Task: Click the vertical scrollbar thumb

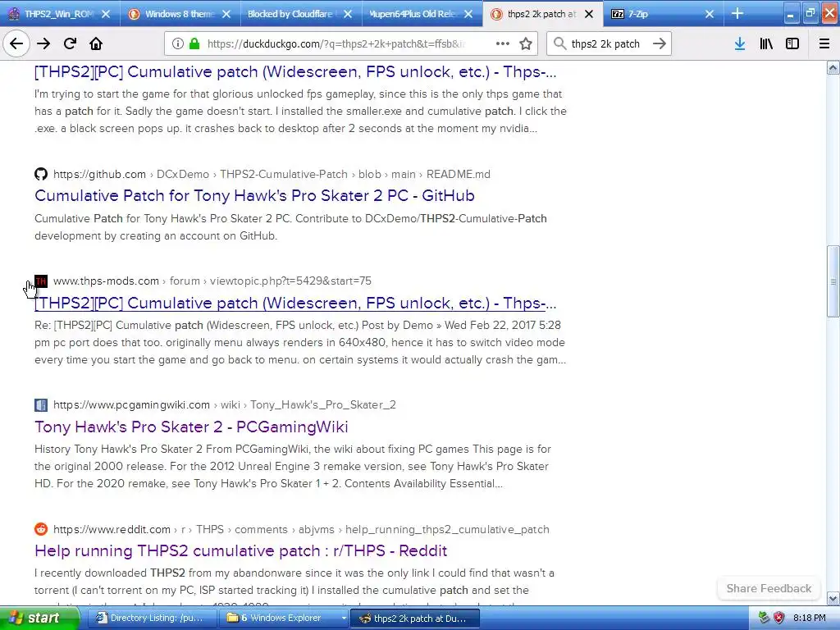Action: tap(833, 281)
